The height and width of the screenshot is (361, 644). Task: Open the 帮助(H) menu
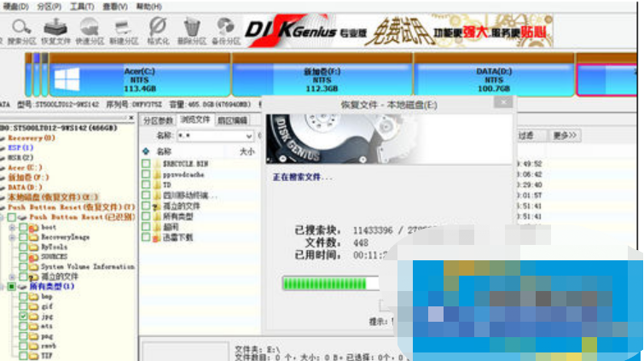(148, 7)
